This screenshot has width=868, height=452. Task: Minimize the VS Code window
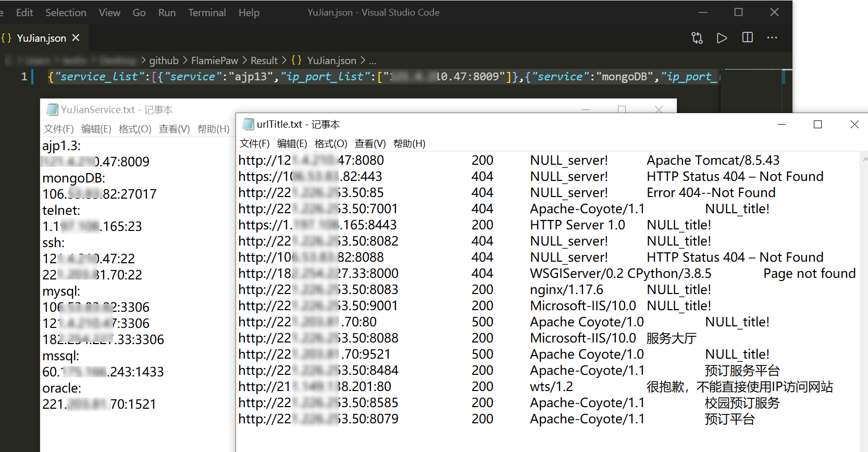702,12
